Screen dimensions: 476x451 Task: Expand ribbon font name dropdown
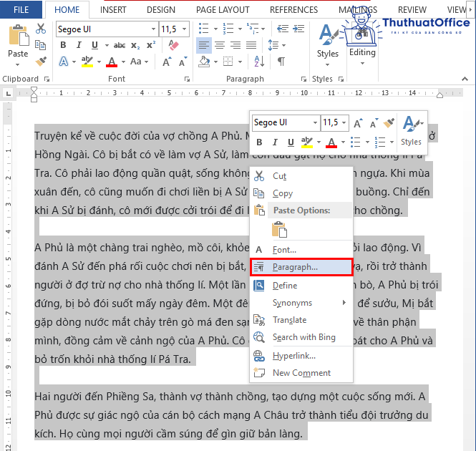tap(154, 29)
